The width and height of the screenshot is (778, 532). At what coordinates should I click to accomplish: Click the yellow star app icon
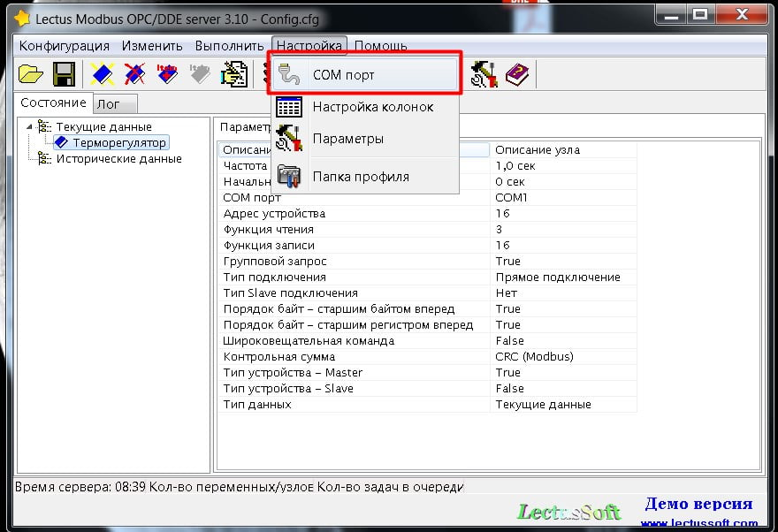(x=22, y=19)
